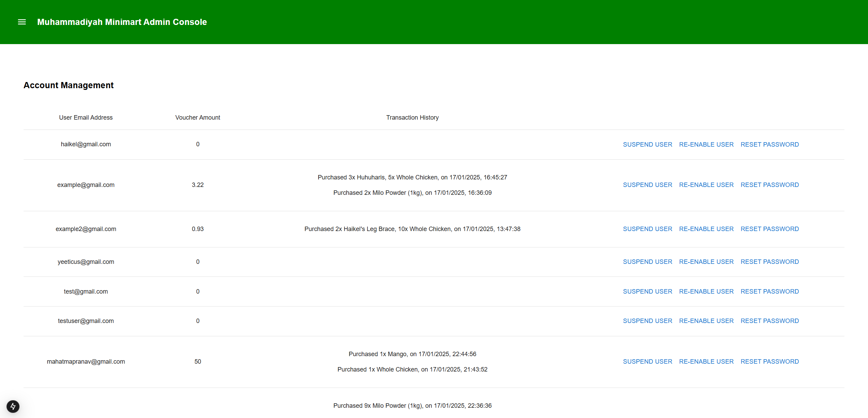Reset password for haikel@gmail.com
Image resolution: width=868 pixels, height=418 pixels.
(769, 145)
